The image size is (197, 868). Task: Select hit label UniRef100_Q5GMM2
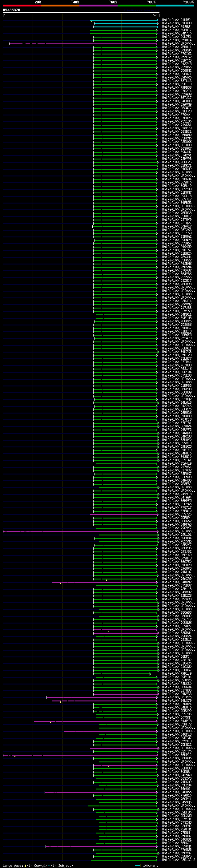pos(176,71)
